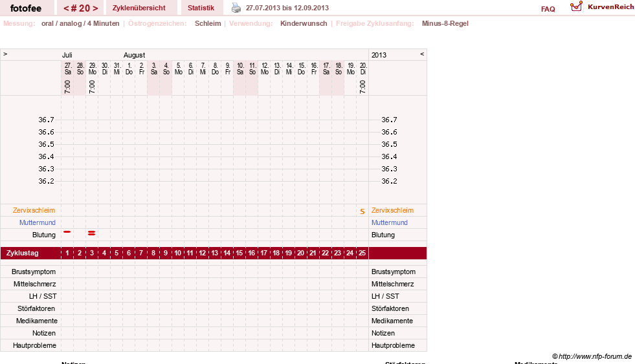This screenshot has height=364, width=635.
Task: Click the 3. Sa date column header
Action: pos(153,69)
